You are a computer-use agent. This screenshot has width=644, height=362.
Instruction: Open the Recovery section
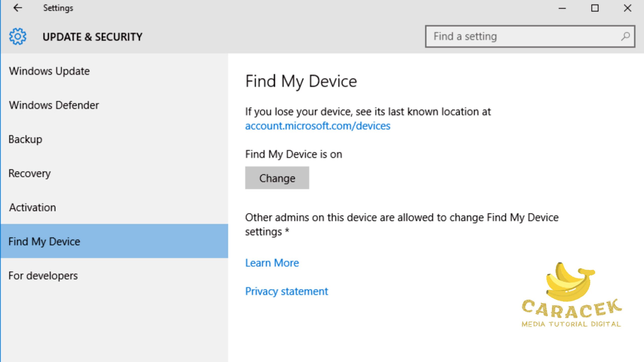pyautogui.click(x=29, y=173)
